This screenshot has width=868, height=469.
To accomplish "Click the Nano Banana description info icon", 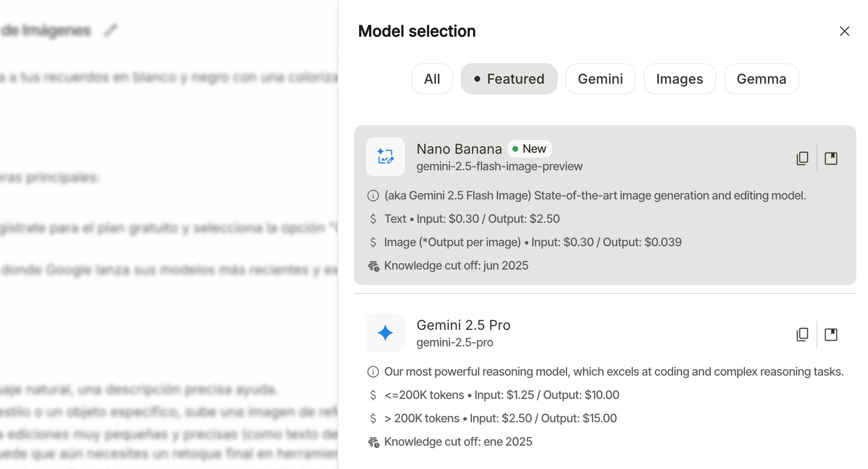I will (373, 196).
